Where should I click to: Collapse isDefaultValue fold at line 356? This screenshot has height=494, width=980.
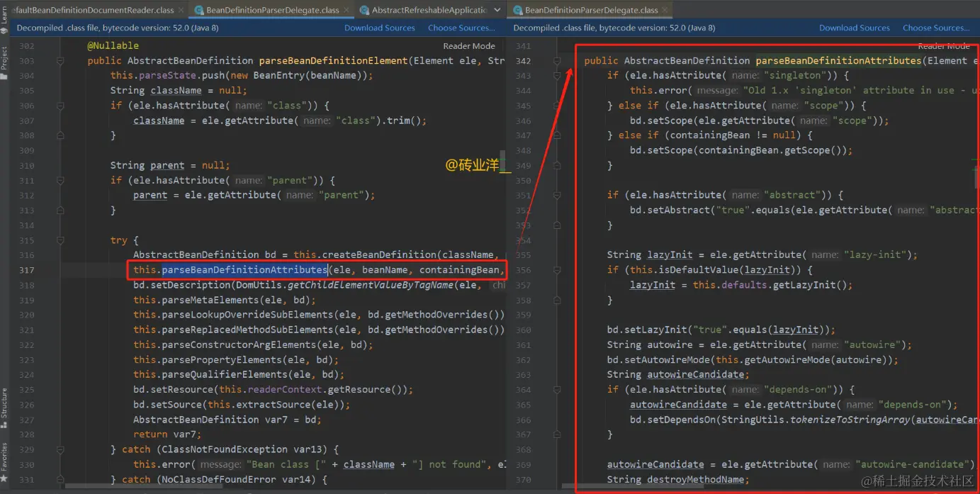tap(558, 270)
